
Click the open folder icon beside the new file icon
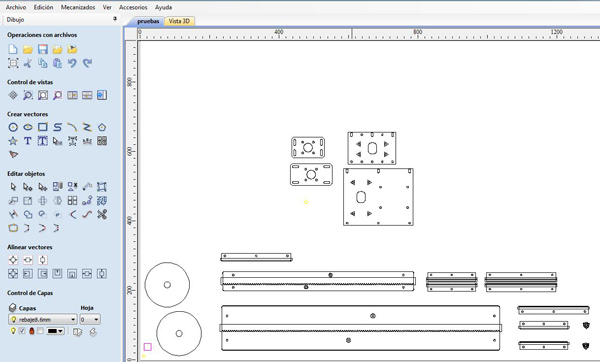point(28,49)
